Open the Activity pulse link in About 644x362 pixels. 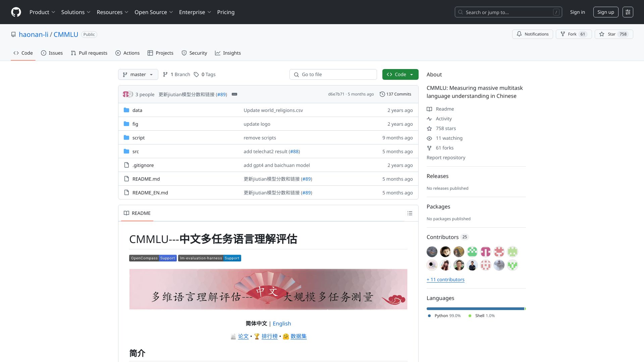[439, 119]
